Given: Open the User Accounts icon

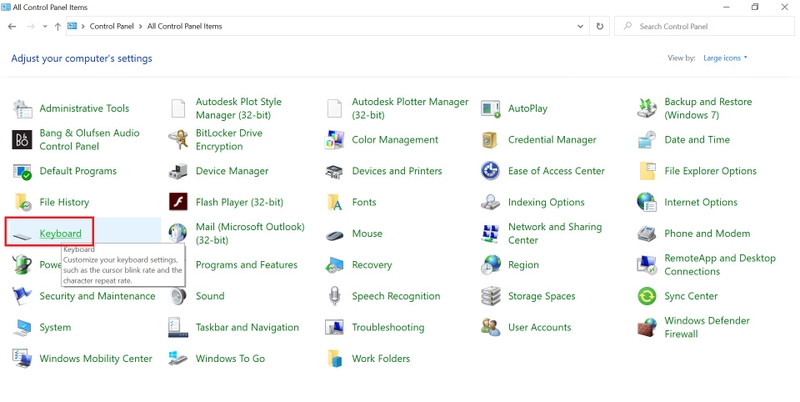Looking at the screenshot, I should 490,328.
